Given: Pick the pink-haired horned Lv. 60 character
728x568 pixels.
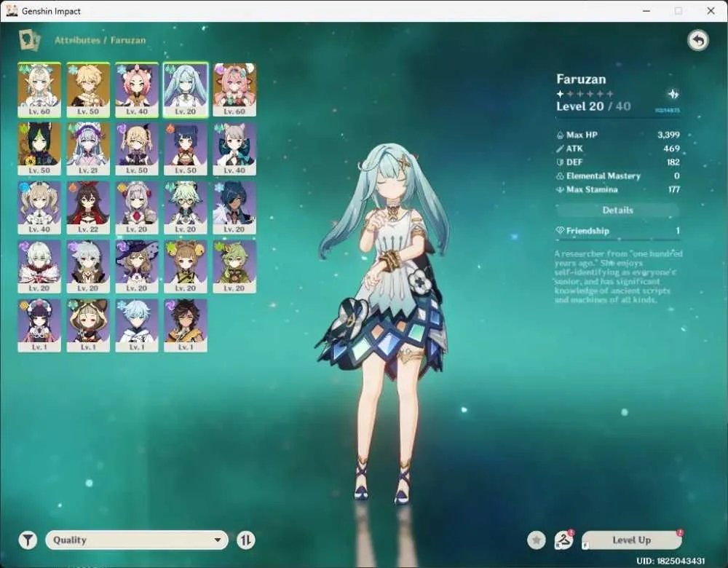Looking at the screenshot, I should 234,90.
